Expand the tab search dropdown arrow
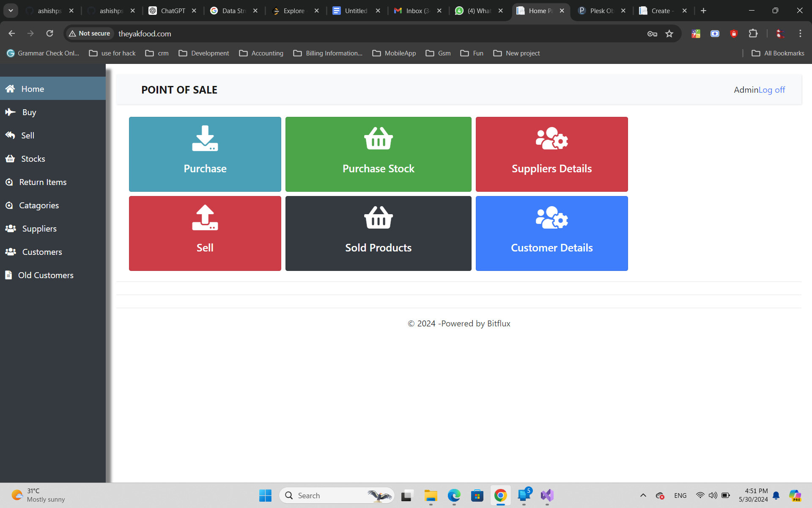The width and height of the screenshot is (812, 508). (11, 11)
